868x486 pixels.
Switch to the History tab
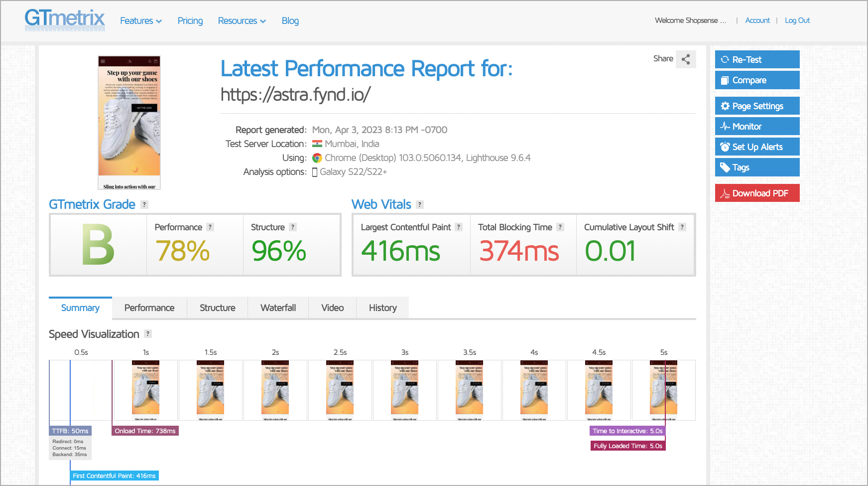pos(383,308)
